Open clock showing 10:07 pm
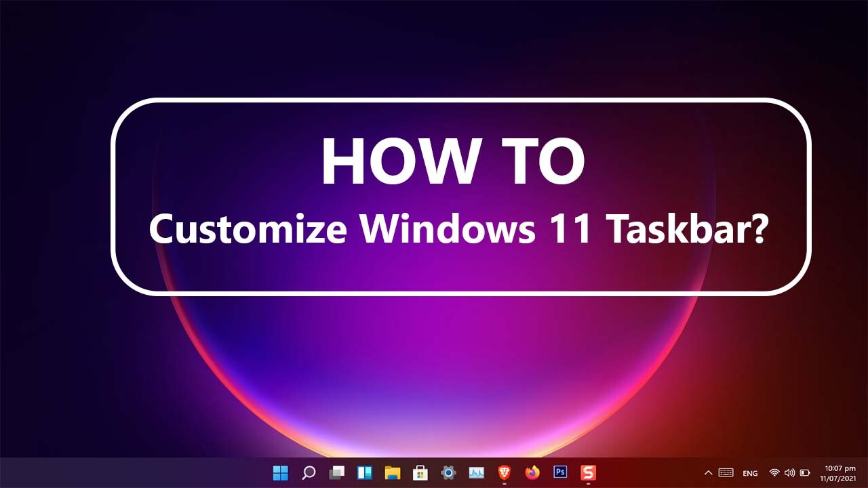Screen dimensions: 868x488 click(840, 468)
